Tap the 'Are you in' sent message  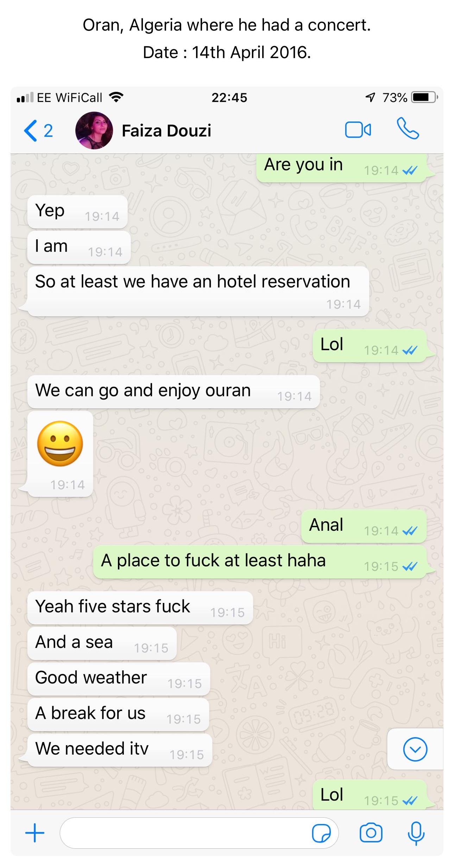point(341,168)
